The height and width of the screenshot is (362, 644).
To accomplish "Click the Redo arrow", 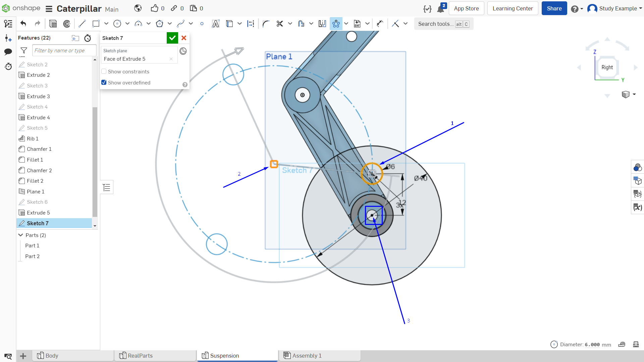I will [x=37, y=24].
